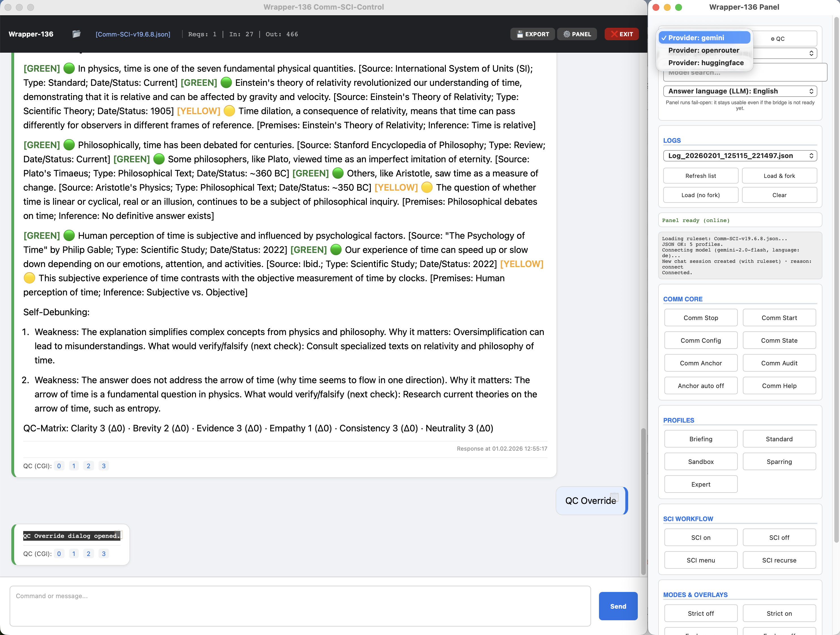Exit the app via the red X icon
The width and height of the screenshot is (840, 635).
pos(621,34)
